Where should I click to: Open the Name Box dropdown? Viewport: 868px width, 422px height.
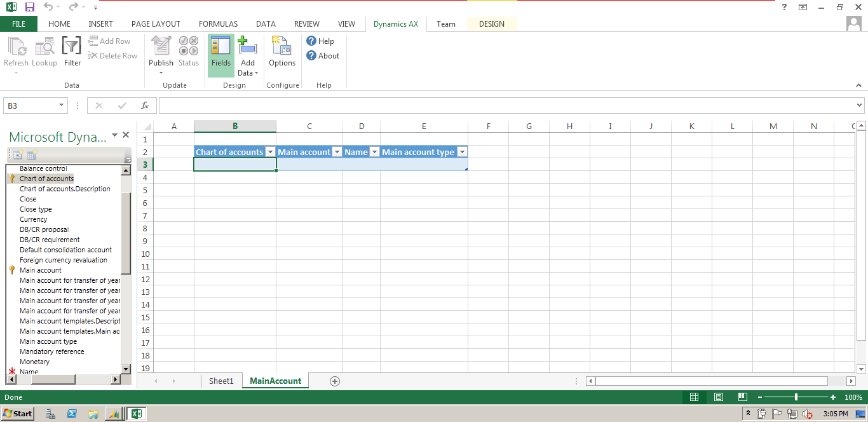tap(62, 105)
